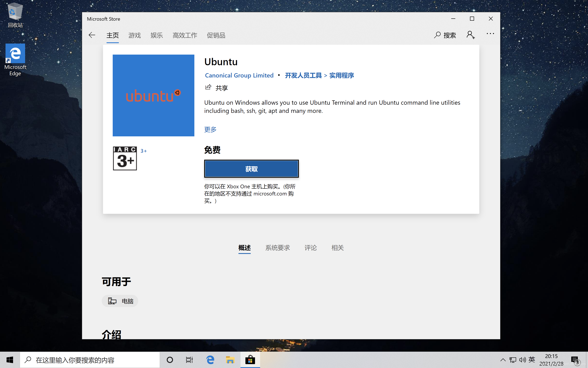The height and width of the screenshot is (368, 588).
Task: Open the notification action center
Action: point(575,360)
